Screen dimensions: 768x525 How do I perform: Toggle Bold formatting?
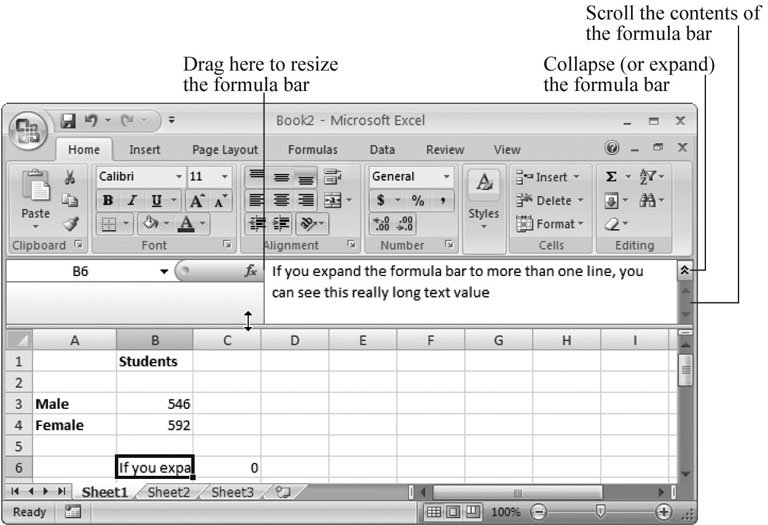[107, 200]
